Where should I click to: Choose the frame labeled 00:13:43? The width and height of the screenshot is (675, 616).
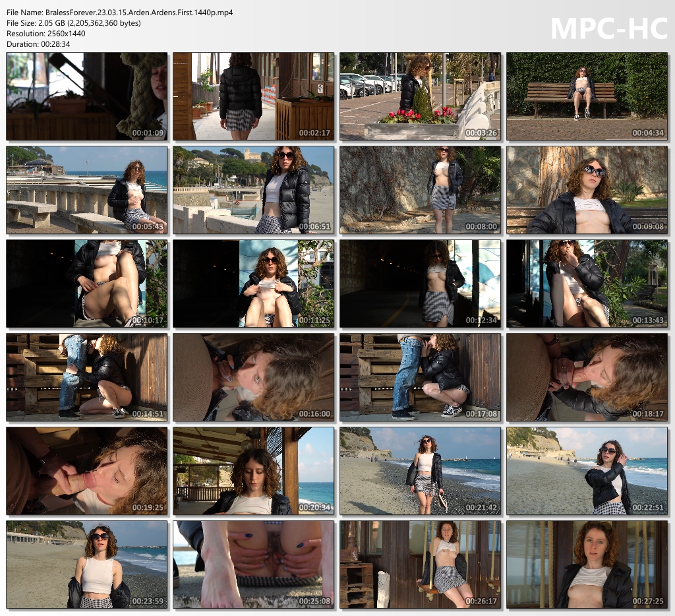(587, 284)
